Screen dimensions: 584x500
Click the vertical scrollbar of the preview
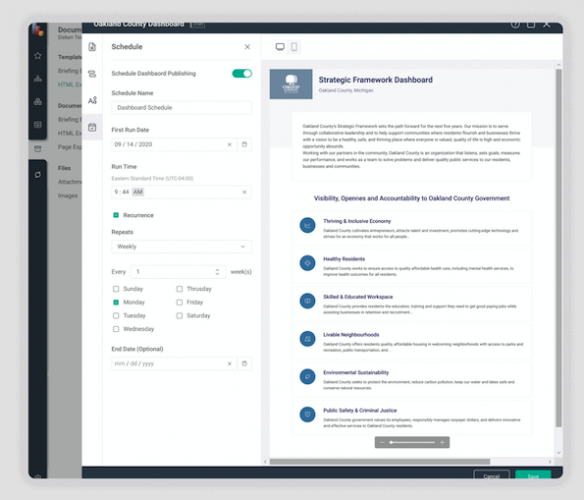pos(559,248)
